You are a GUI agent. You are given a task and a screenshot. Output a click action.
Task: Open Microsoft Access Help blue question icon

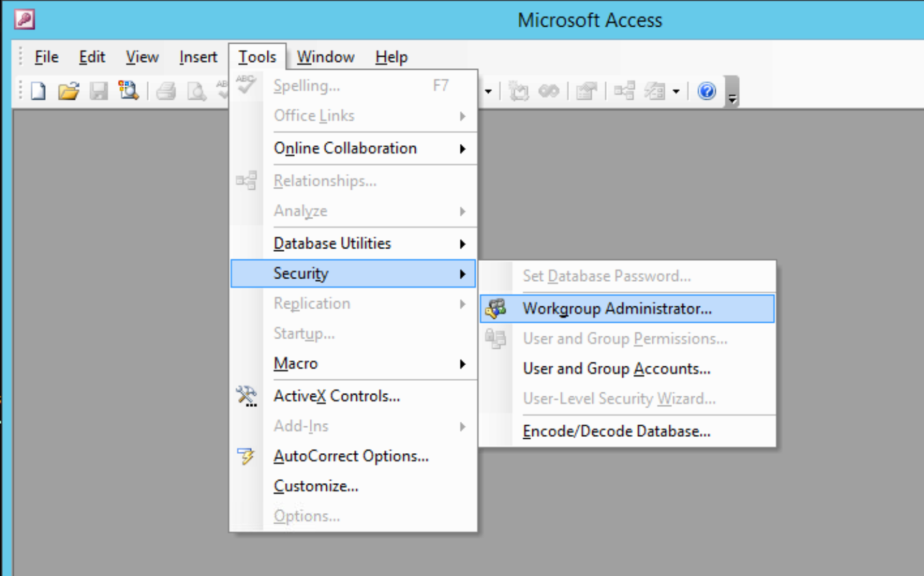[x=707, y=91]
